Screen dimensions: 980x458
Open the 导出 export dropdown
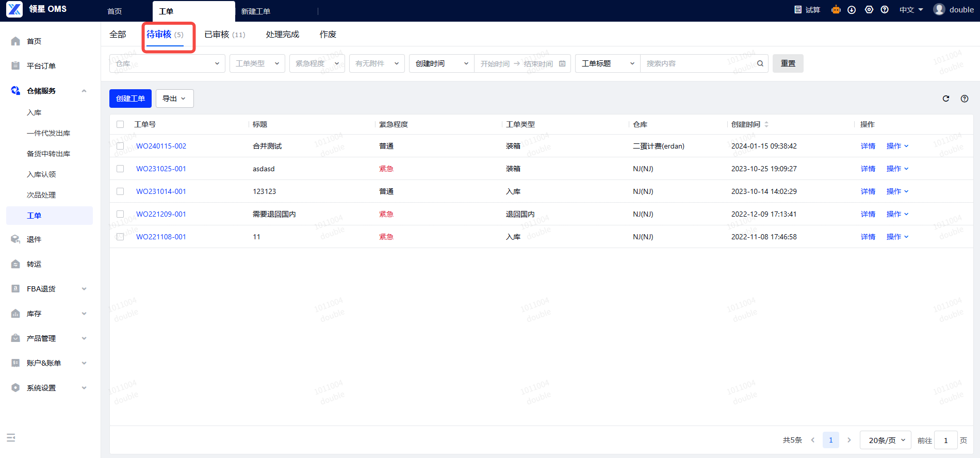pyautogui.click(x=175, y=99)
